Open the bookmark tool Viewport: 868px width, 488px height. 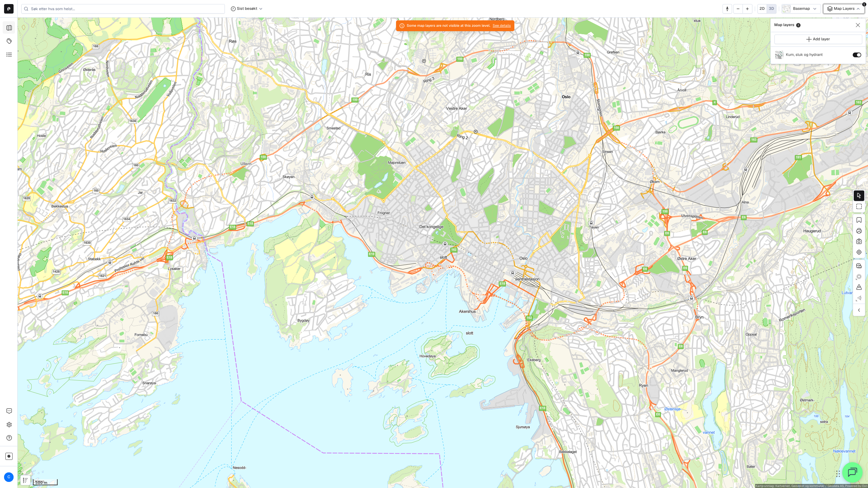[x=859, y=220]
